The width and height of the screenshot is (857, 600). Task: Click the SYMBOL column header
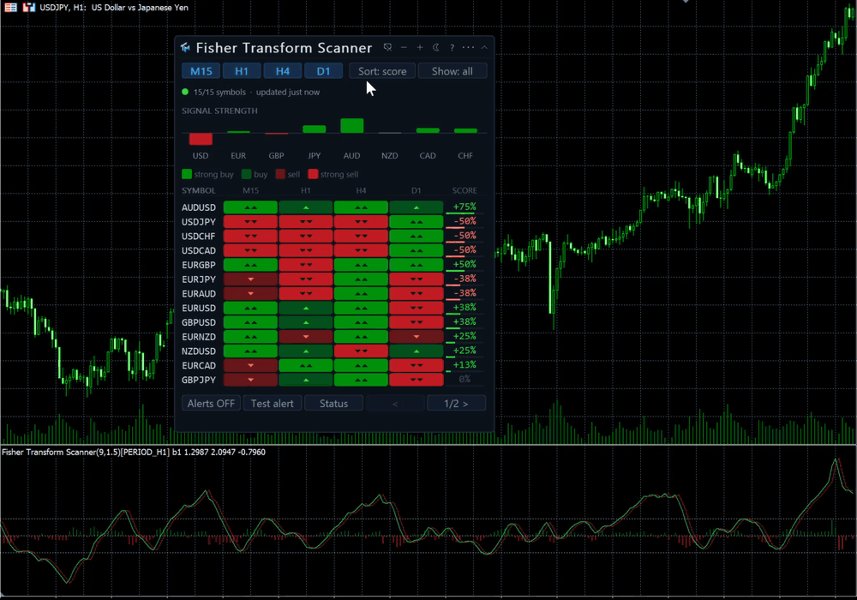point(198,191)
